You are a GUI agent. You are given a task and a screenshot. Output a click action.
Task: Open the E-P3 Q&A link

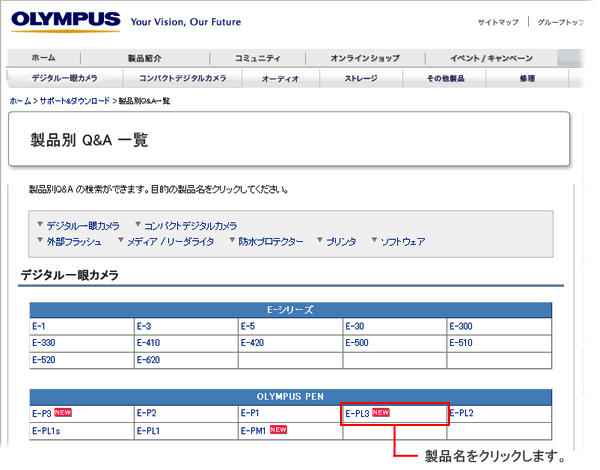point(42,413)
